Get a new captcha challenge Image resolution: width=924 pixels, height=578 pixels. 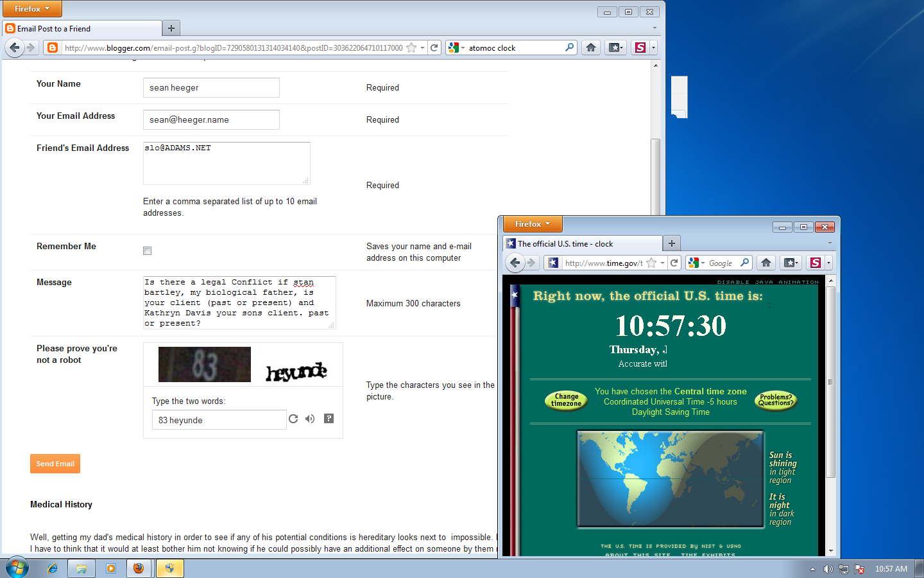coord(293,419)
